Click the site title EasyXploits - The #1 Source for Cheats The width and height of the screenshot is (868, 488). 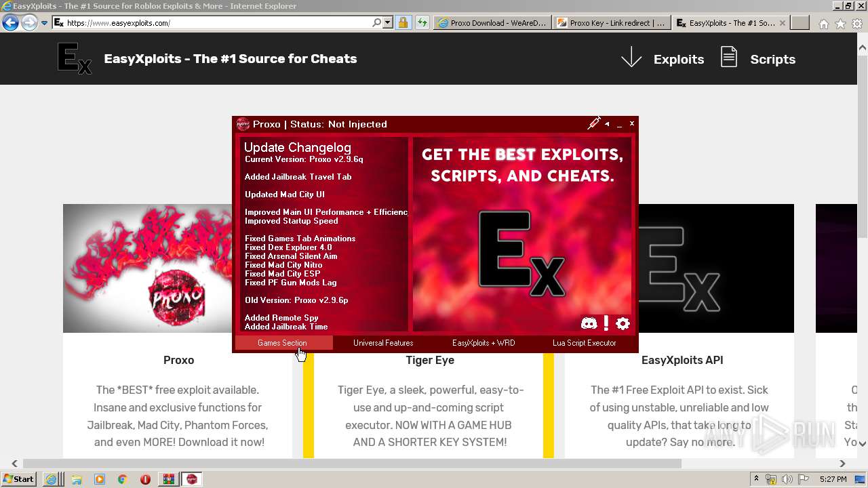click(x=231, y=58)
